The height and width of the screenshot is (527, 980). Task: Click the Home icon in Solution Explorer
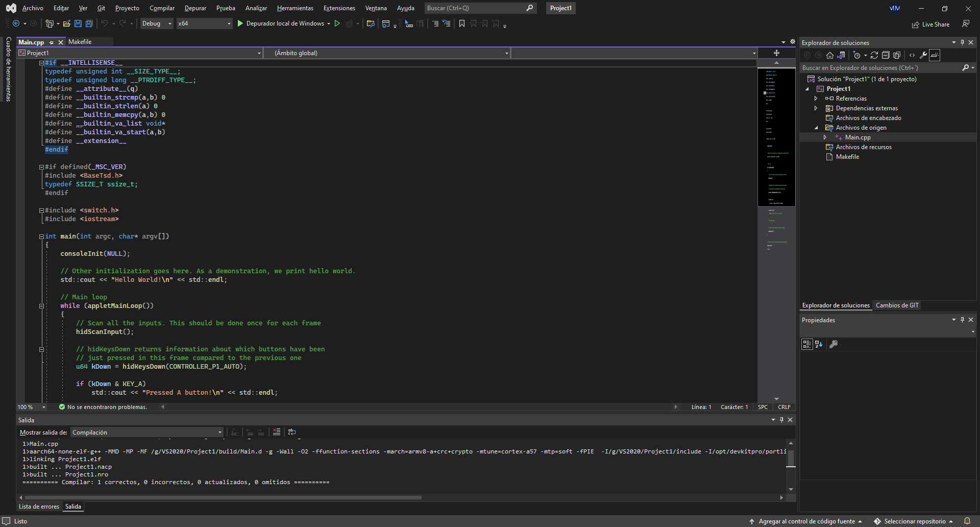coord(830,55)
